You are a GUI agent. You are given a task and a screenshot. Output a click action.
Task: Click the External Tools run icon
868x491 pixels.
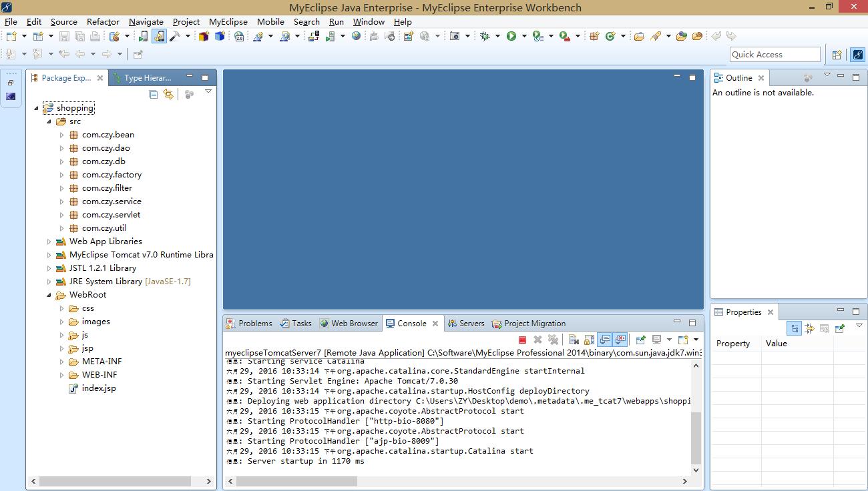tap(564, 36)
